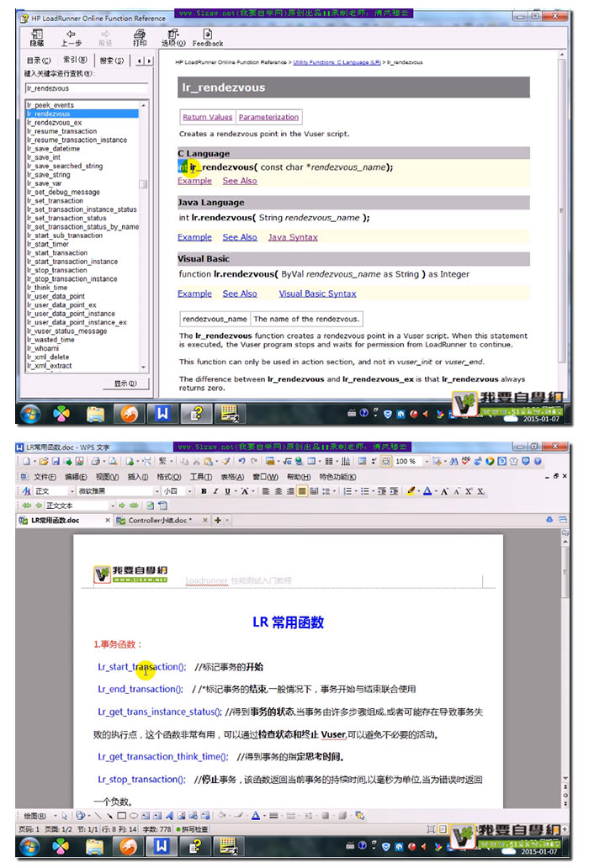This screenshot has width=589, height=868.
Task: Switch to the 搜索(S) tab in help viewer
Action: (x=112, y=61)
